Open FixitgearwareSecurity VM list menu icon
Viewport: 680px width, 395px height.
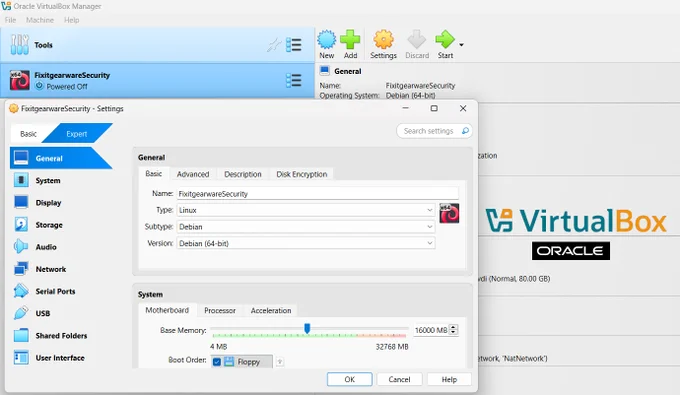pyautogui.click(x=294, y=80)
